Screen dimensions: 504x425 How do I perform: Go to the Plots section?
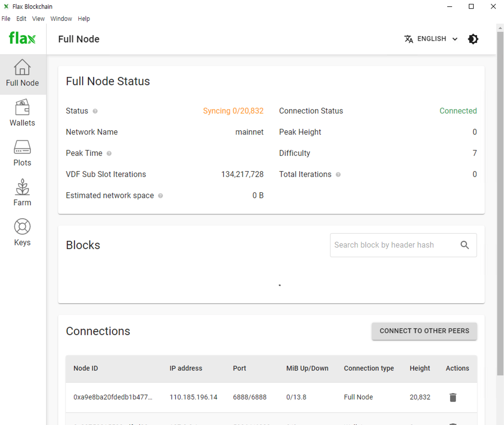(x=23, y=153)
